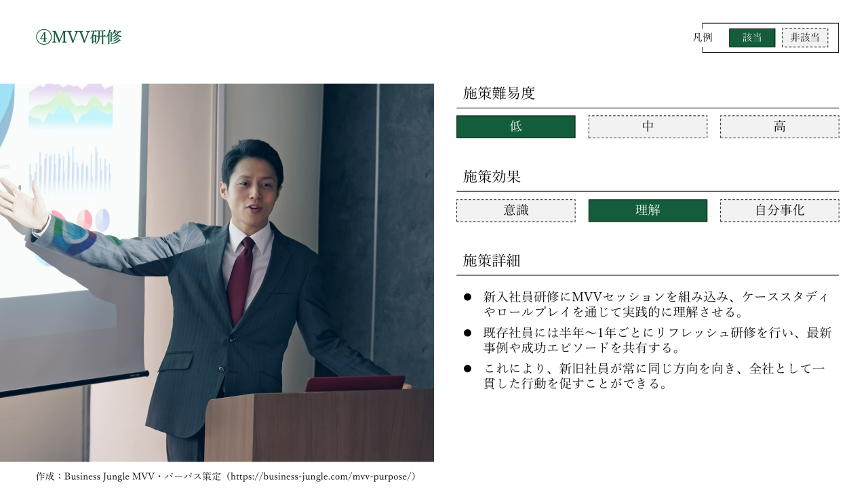This screenshot has width=868, height=488.
Task: Click the 理解 effect box
Action: 648,210
